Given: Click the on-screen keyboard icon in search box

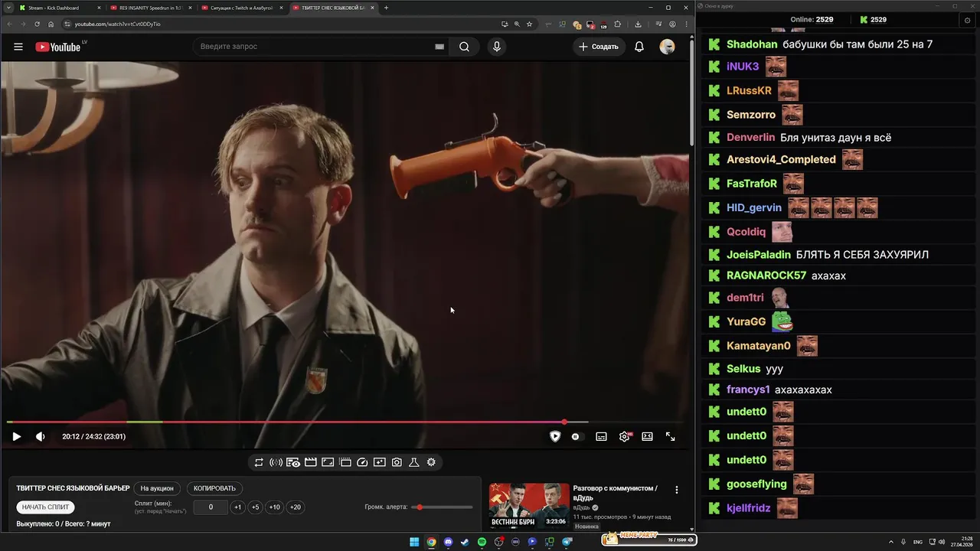Looking at the screenshot, I should pos(439,47).
